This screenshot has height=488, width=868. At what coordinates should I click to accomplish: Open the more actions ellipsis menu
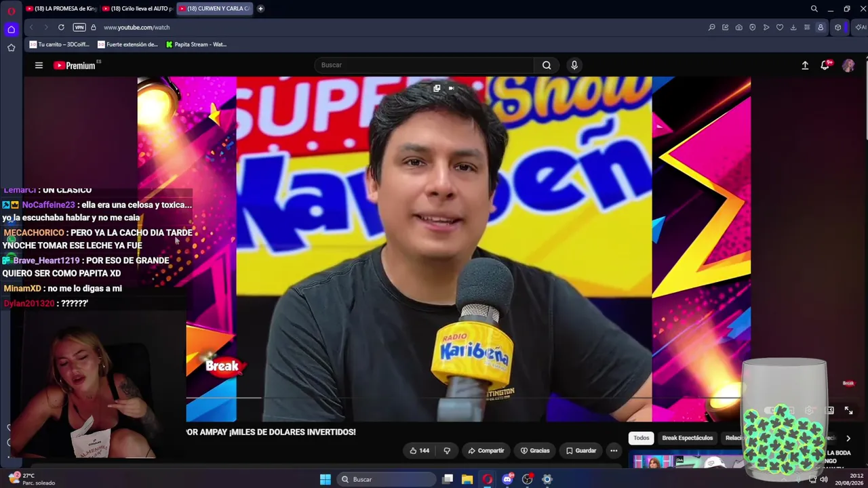(x=614, y=451)
